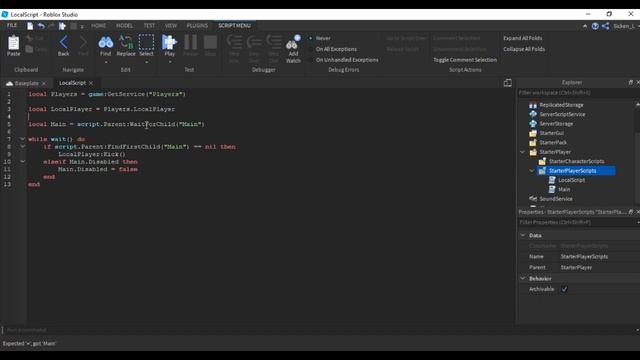Click the new file icon in quick access bar
This screenshot has height=360, width=640.
pyautogui.click(x=30, y=26)
